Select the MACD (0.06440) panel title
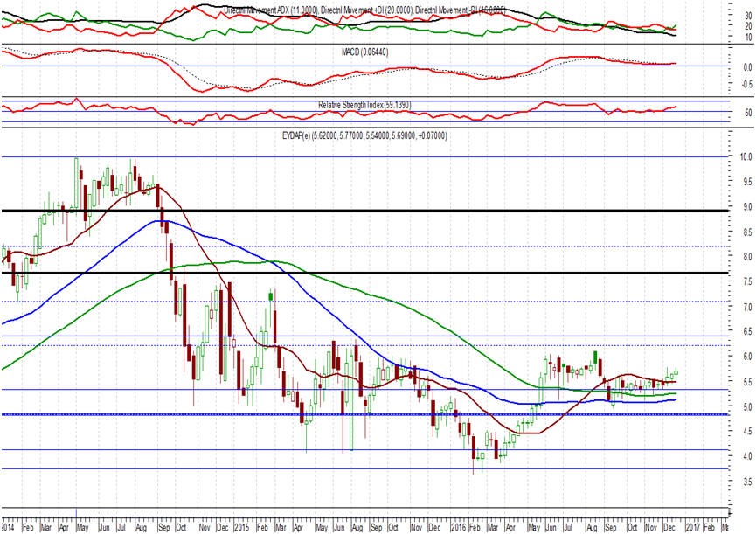756x534 pixels. tap(364, 52)
